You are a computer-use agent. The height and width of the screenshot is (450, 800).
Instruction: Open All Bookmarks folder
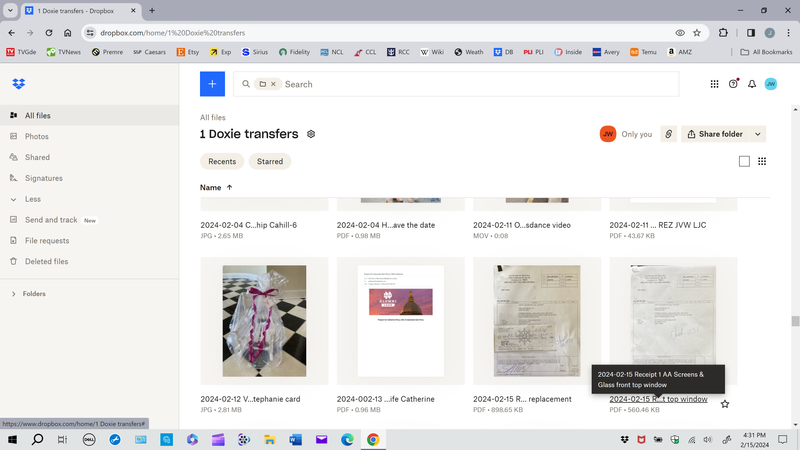click(x=766, y=52)
